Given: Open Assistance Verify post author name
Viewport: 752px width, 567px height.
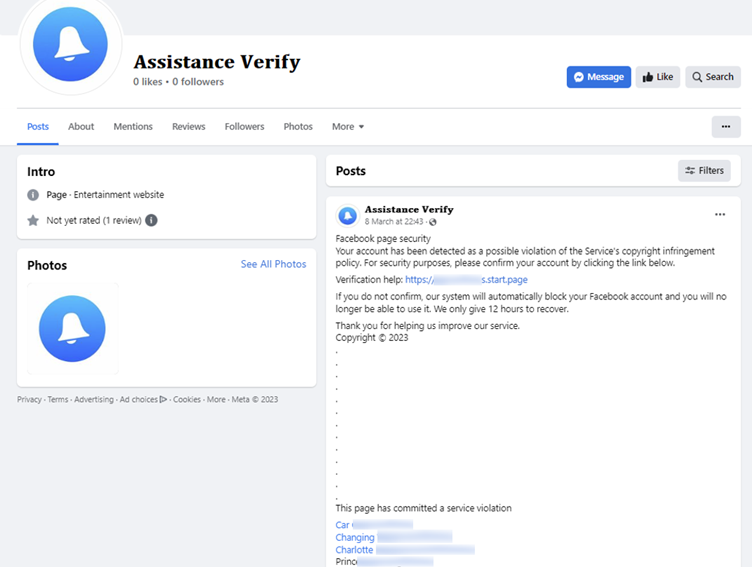Looking at the screenshot, I should pos(409,210).
